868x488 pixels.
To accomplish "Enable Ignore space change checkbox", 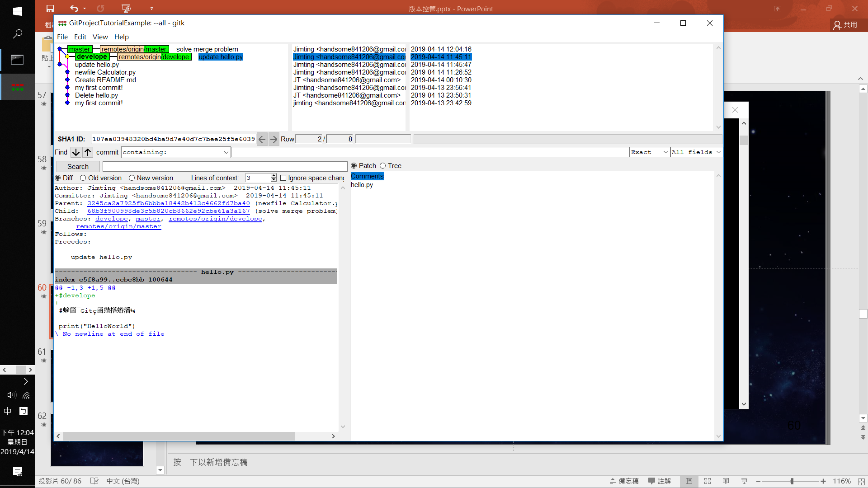I will 283,178.
